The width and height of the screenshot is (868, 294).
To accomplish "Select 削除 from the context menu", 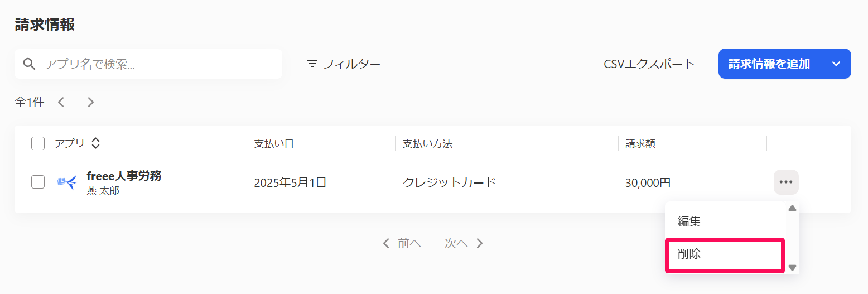I will [x=726, y=254].
